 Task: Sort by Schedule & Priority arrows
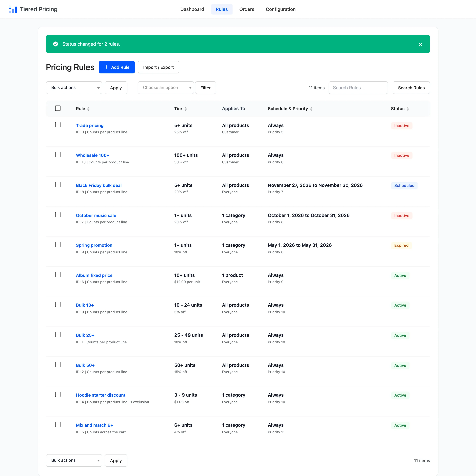pos(311,109)
